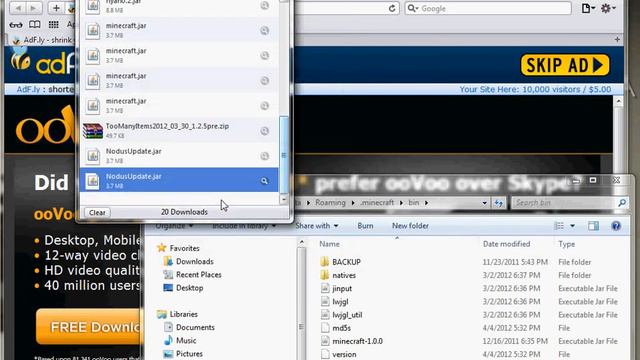Select Libraries in navigation pane
640x360 pixels.
[184, 314]
